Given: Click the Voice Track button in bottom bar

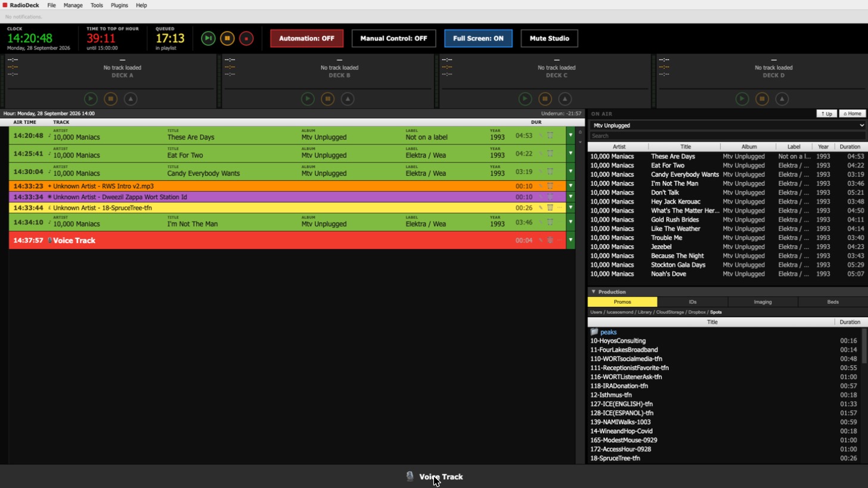Looking at the screenshot, I should click(x=435, y=477).
